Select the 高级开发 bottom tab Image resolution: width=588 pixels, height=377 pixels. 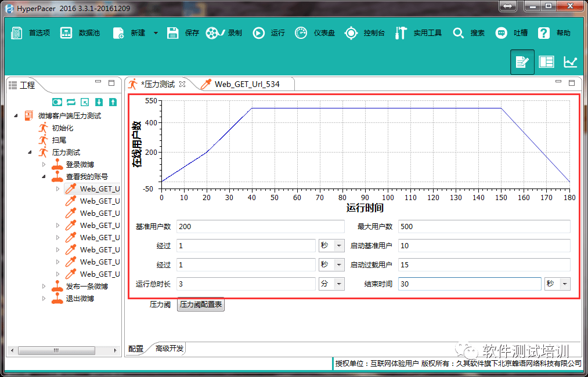pyautogui.click(x=169, y=349)
